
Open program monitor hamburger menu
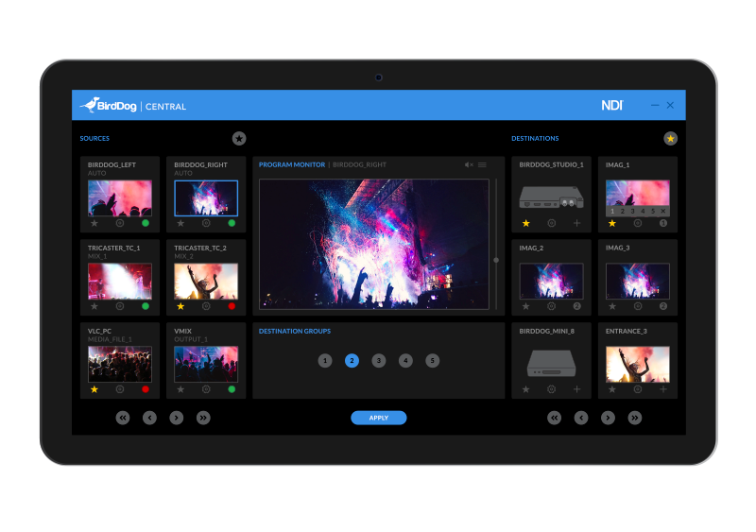pyautogui.click(x=482, y=165)
